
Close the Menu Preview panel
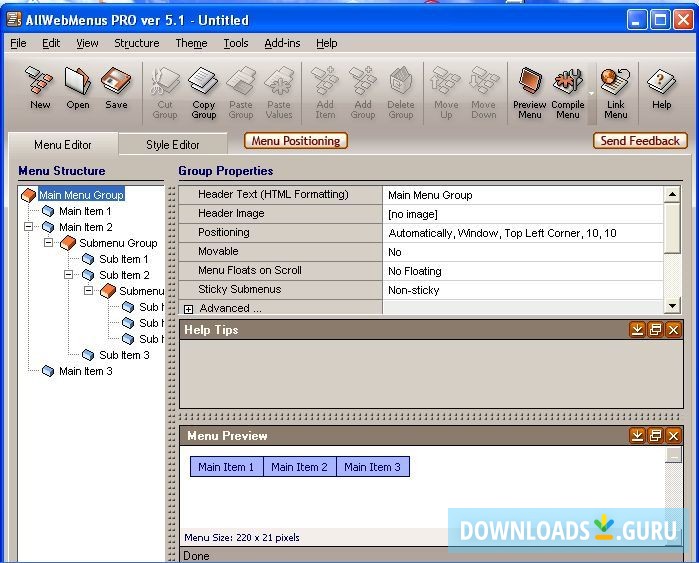pos(673,436)
